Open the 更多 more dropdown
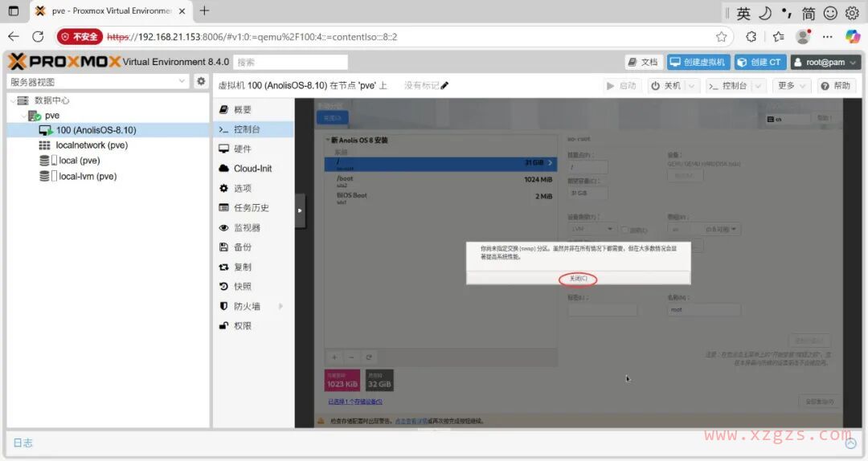This screenshot has width=868, height=461. 792,86
